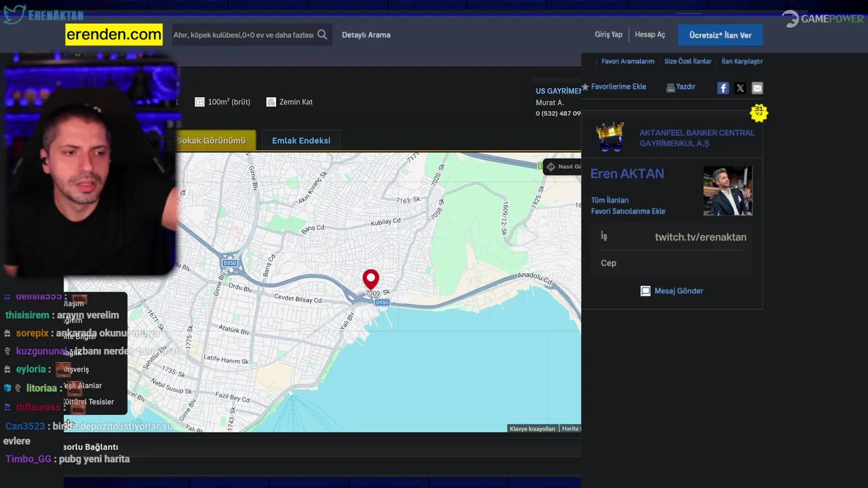The height and width of the screenshot is (488, 868).
Task: Click the Cevdet Bilsay Cd. map label
Action: coord(298,298)
